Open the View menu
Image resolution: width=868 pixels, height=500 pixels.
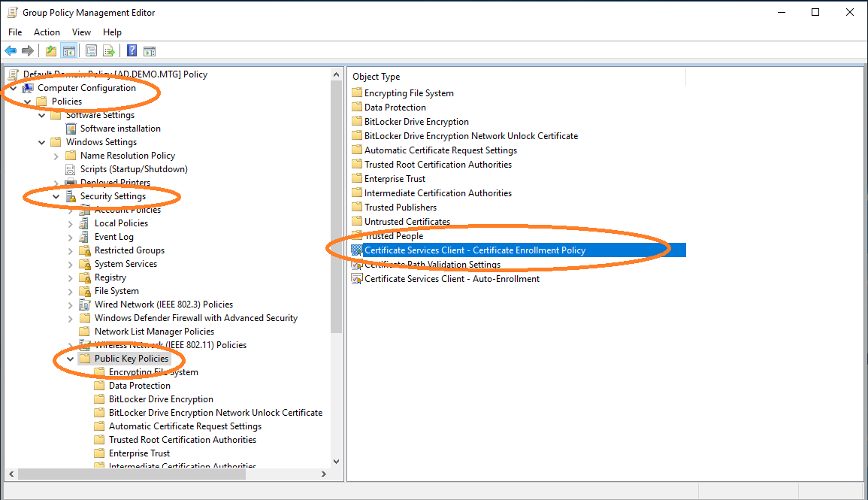click(x=81, y=32)
